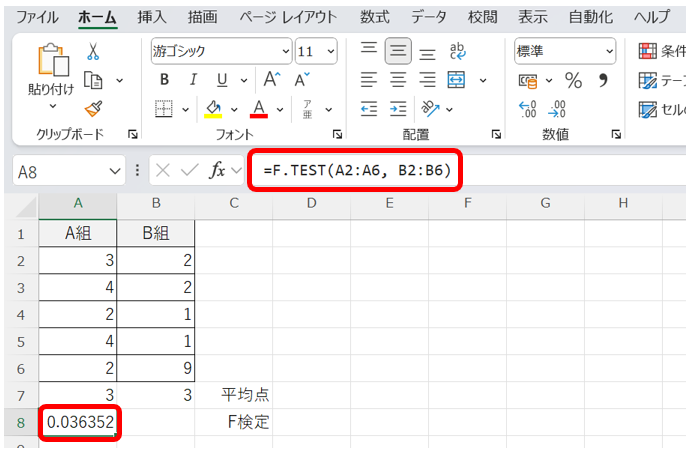Switch to the 描画 tab

click(202, 17)
